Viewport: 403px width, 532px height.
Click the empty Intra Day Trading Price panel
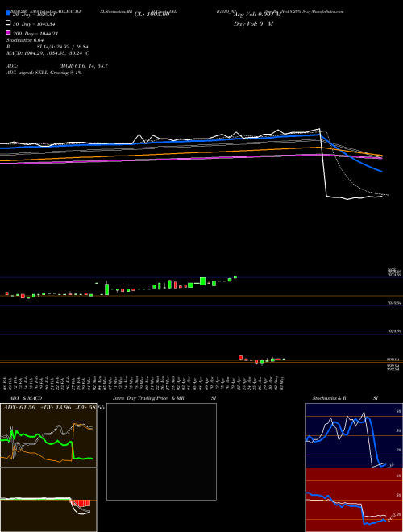pyautogui.click(x=161, y=451)
